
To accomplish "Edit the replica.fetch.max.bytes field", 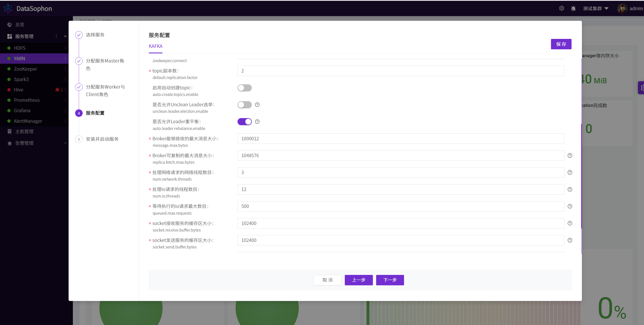I will tap(401, 155).
